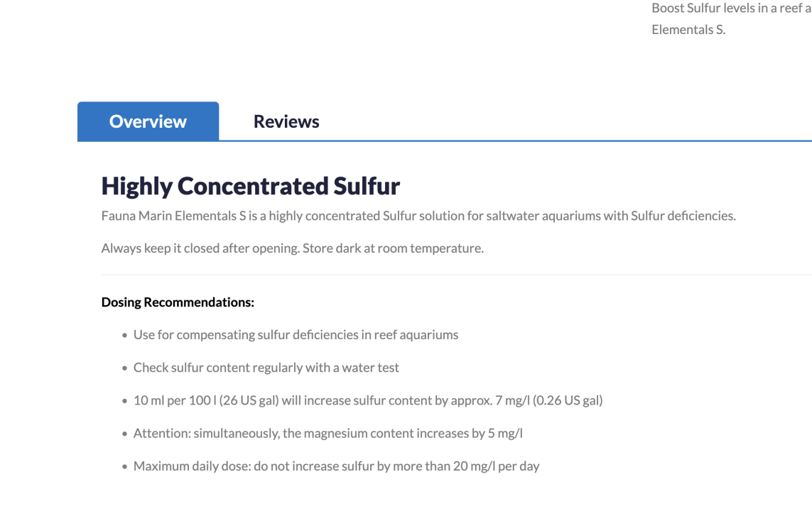The image size is (812, 511).
Task: Switch to the Reviews tab
Action: pyautogui.click(x=286, y=121)
